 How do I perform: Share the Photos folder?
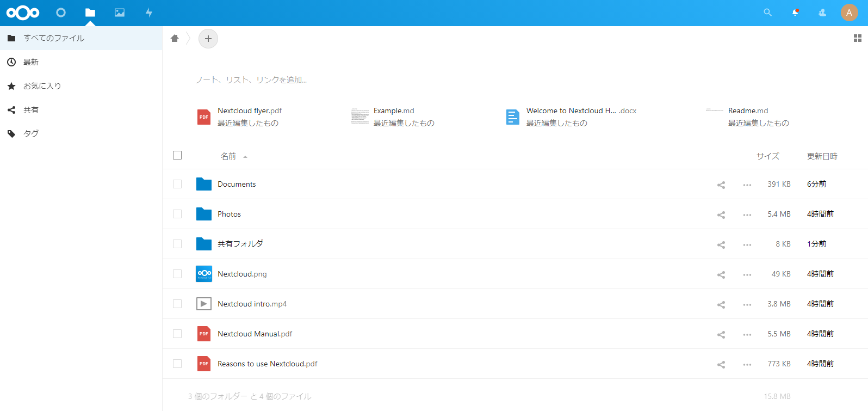pyautogui.click(x=721, y=214)
